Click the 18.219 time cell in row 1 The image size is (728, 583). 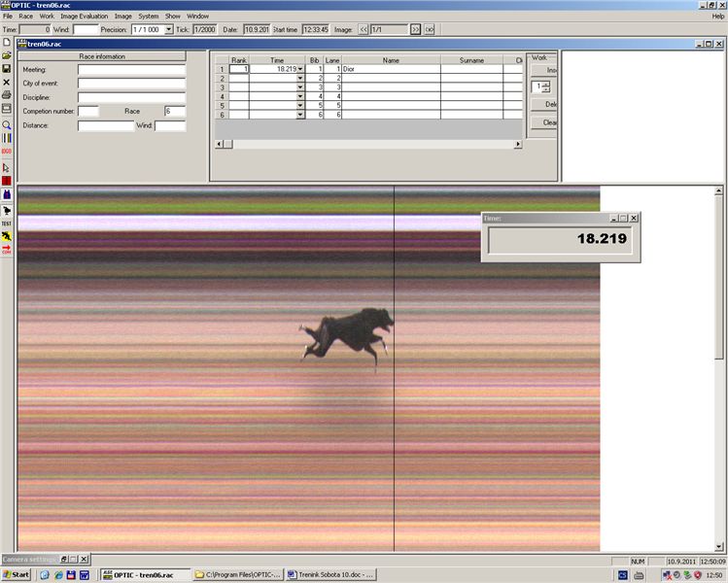tap(277, 69)
